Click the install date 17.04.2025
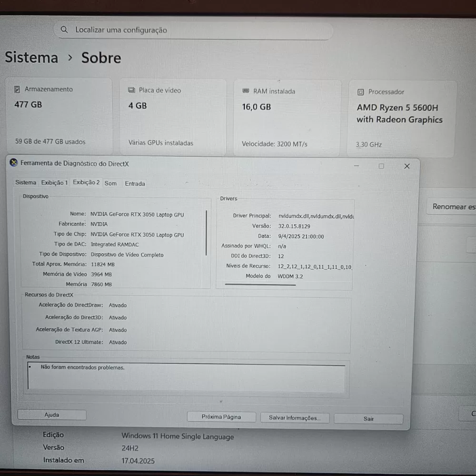The width and height of the screenshot is (476, 476). (x=138, y=461)
